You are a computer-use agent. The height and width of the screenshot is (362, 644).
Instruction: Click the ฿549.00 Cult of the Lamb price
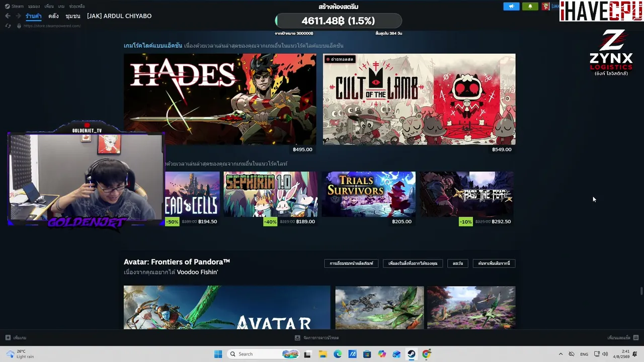(x=502, y=149)
